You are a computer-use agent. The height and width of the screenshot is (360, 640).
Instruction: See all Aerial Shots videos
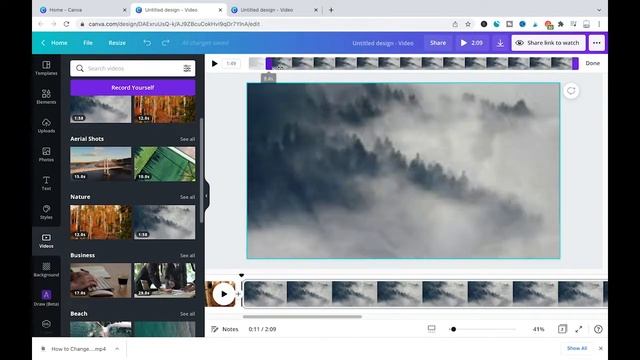point(187,139)
